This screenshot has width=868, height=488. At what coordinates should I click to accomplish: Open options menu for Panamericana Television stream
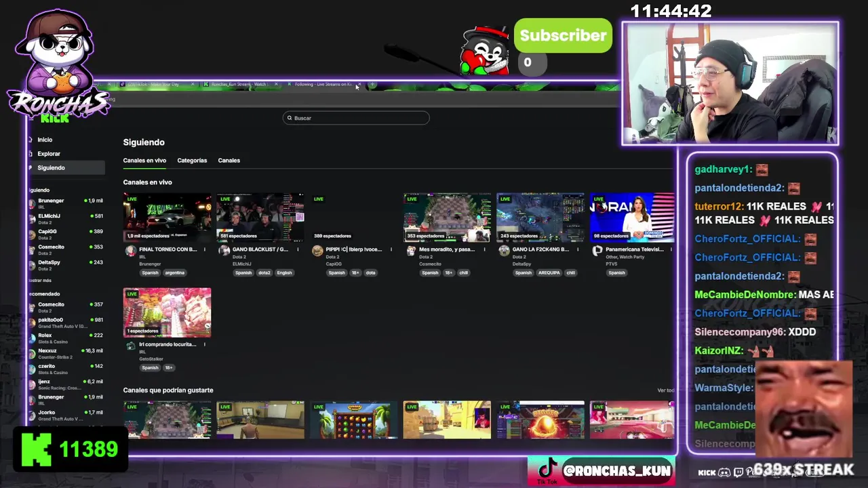671,249
